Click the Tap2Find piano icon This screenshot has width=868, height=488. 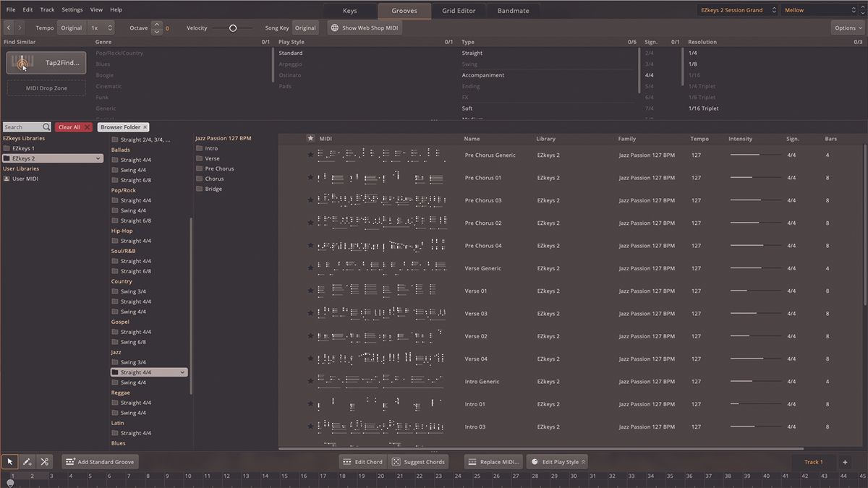[x=22, y=63]
